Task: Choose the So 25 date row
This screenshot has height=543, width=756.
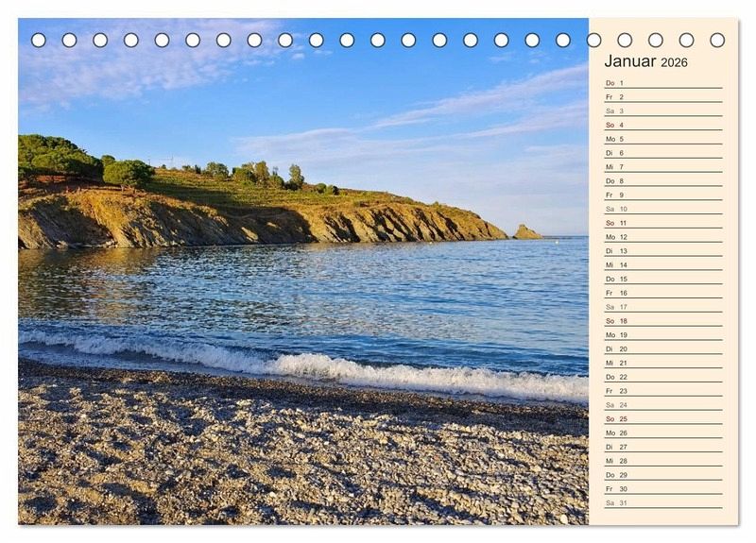Action: point(662,418)
